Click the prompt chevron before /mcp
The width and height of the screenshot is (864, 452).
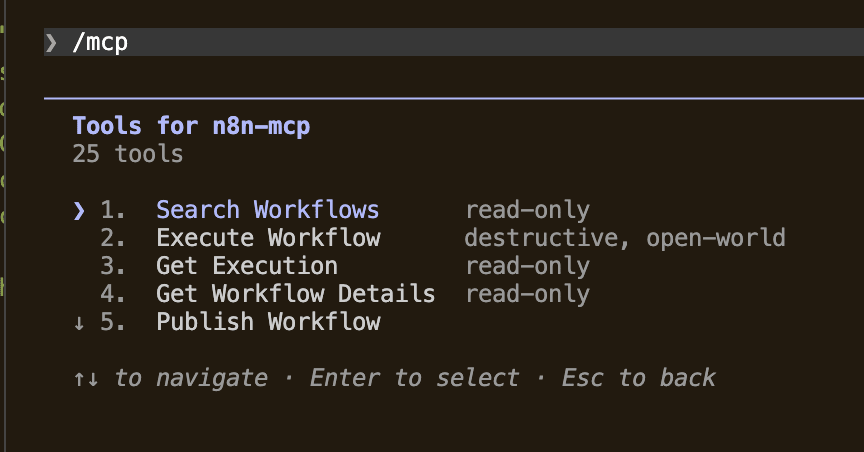pos(51,42)
